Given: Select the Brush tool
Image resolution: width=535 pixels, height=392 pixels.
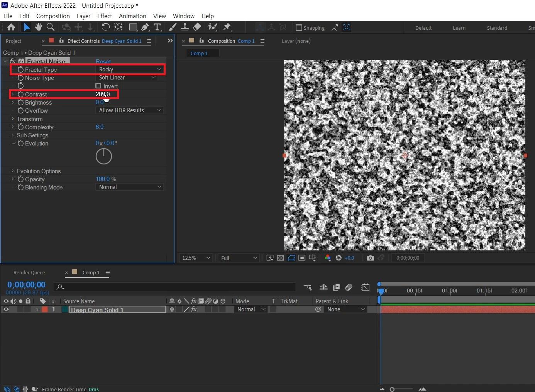Looking at the screenshot, I should click(173, 27).
